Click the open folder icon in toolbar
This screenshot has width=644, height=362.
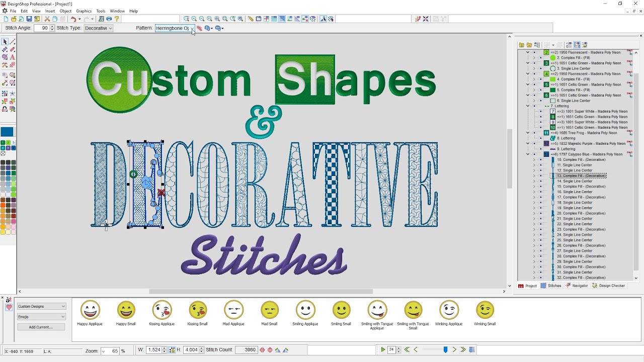point(13,19)
